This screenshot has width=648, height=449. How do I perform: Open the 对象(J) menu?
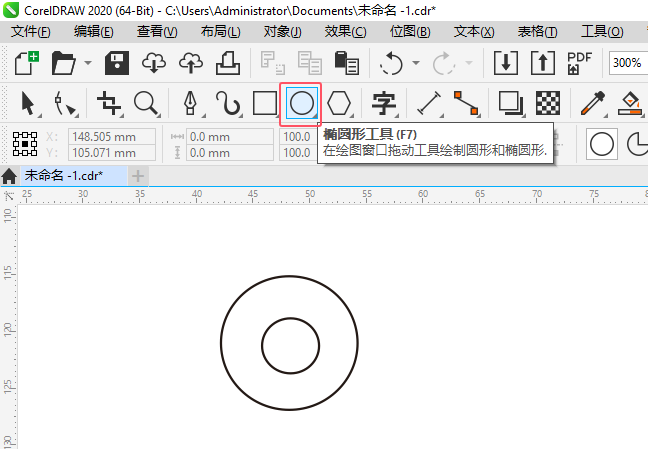[x=283, y=31]
